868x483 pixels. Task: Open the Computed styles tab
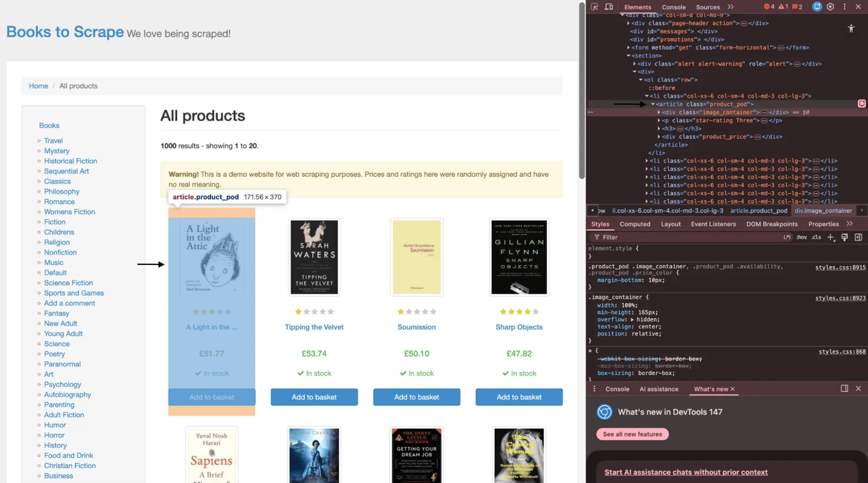click(x=635, y=224)
